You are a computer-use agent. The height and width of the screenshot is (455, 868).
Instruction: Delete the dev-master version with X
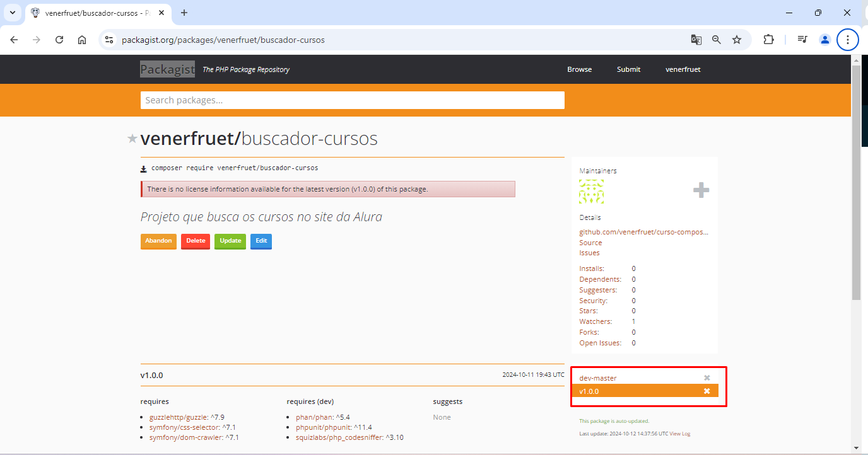(x=707, y=377)
